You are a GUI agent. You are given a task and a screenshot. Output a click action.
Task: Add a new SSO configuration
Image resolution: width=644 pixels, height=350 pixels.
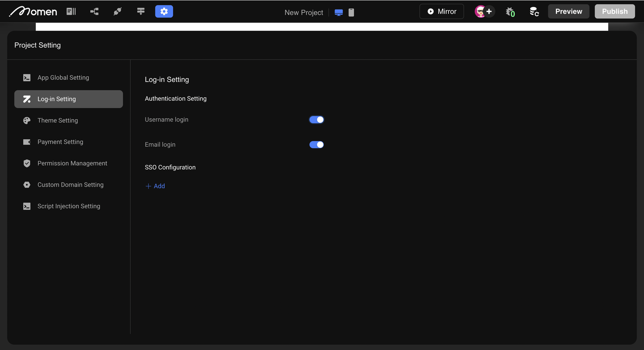pos(155,186)
